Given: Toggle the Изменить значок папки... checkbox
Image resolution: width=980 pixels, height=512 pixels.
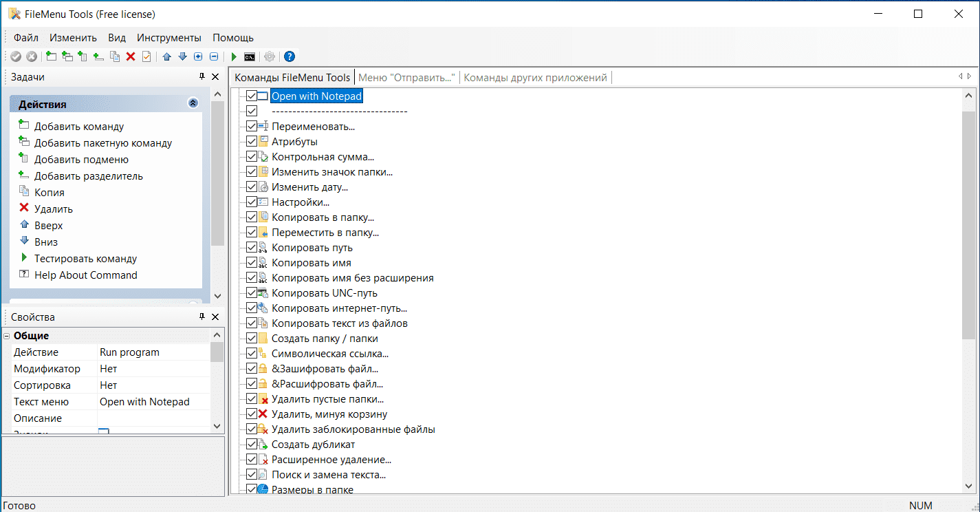Looking at the screenshot, I should [x=252, y=172].
